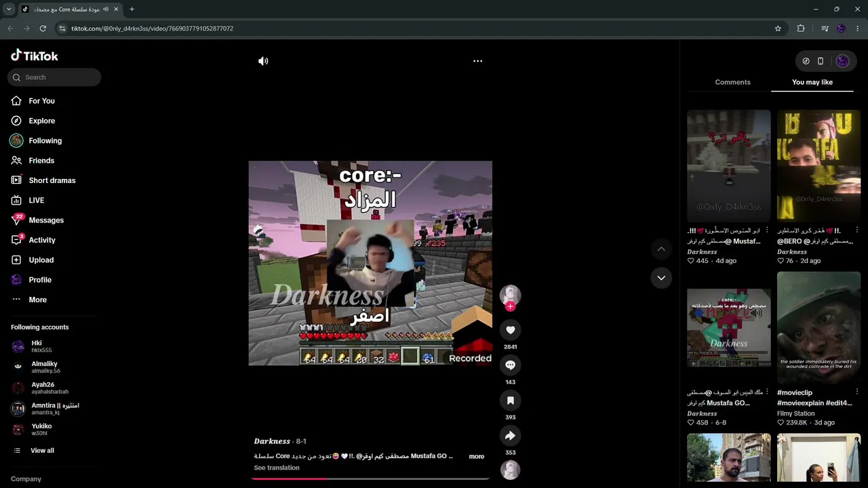This screenshot has height=488, width=868.
Task: Open the TikTok coin icon in the header pill
Action: tap(806, 61)
